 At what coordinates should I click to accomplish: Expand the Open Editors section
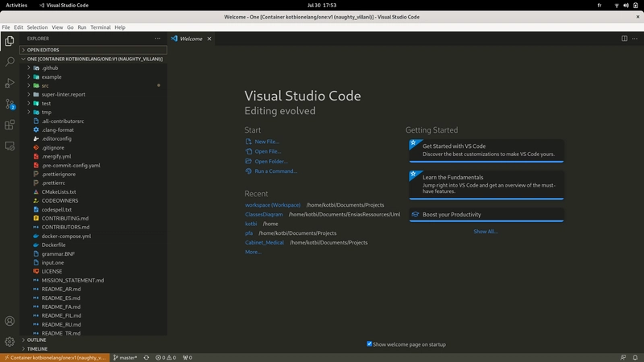coord(43,50)
